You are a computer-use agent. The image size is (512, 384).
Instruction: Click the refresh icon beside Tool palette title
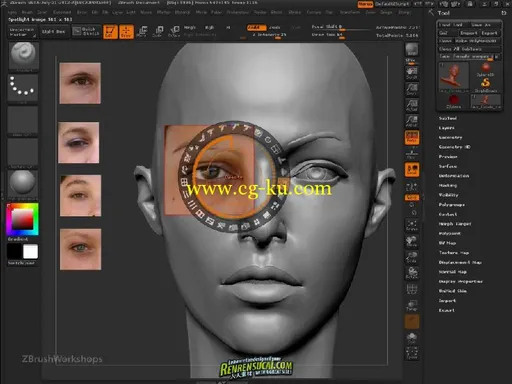coord(503,13)
